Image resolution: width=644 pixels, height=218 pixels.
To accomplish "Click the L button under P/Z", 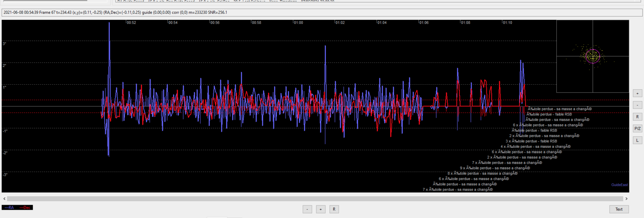I will tap(637, 140).
